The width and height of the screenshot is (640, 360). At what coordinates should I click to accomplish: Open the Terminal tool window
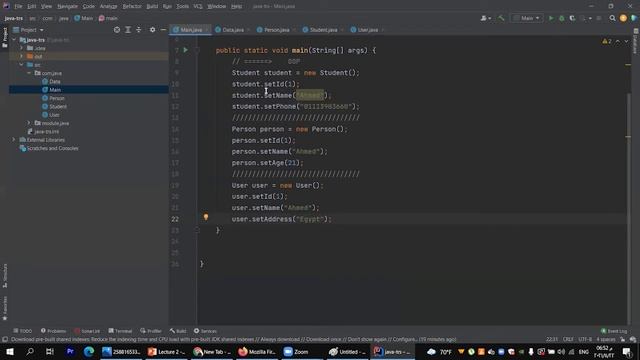coord(120,331)
